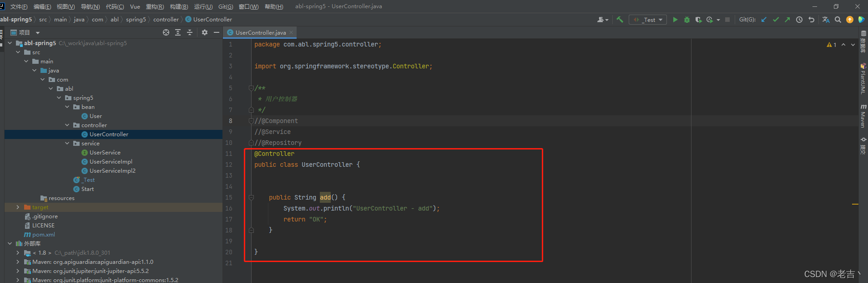Click the grey Stop square button
Image resolution: width=868 pixels, height=283 pixels.
point(727,20)
